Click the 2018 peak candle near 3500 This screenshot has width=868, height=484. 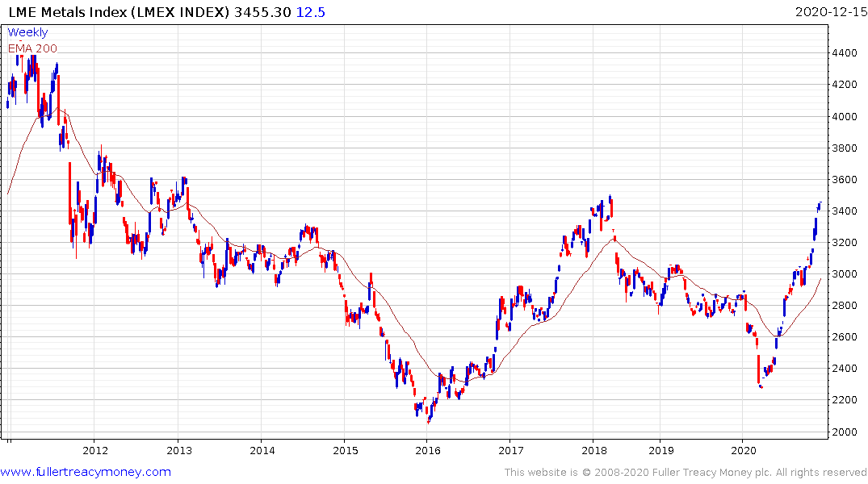(610, 200)
